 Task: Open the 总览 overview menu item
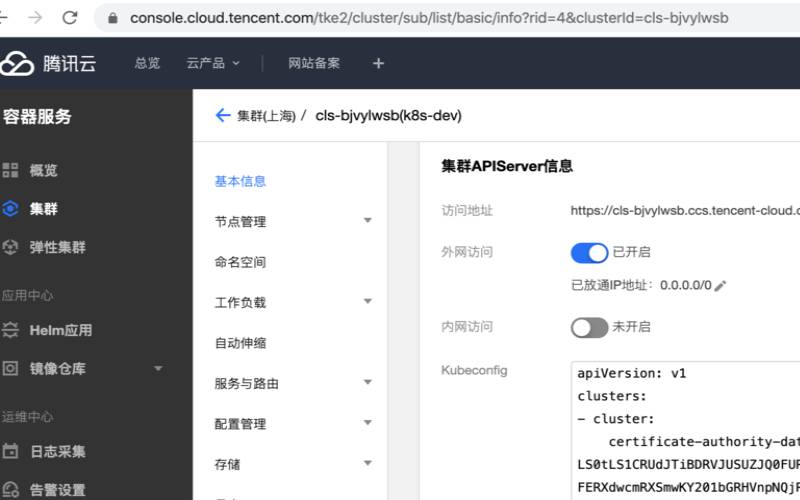point(147,63)
